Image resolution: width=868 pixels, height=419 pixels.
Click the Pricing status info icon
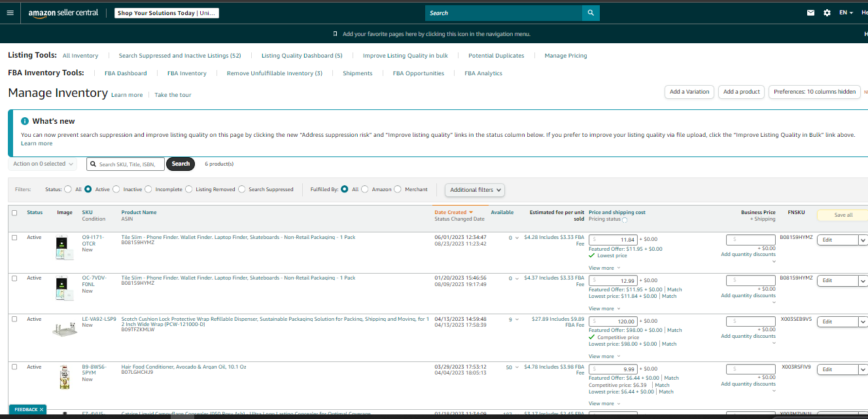(625, 220)
